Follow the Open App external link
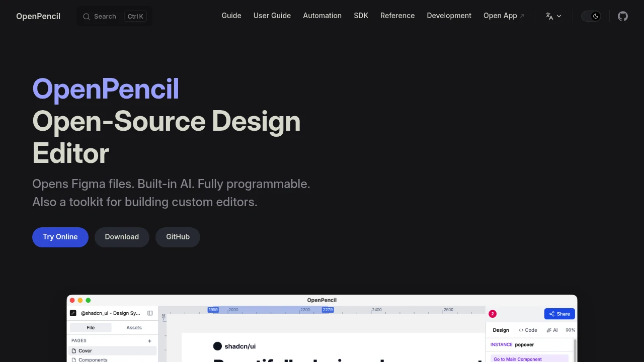This screenshot has width=644, height=362. [x=504, y=16]
